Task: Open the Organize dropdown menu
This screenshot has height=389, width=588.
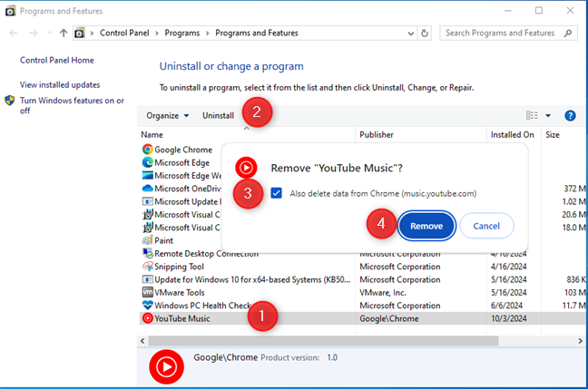Action: pos(167,115)
